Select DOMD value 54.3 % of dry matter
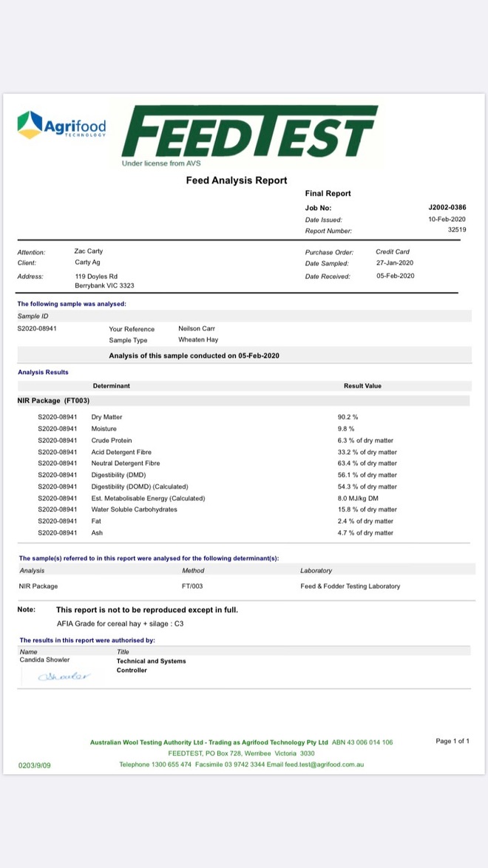The width and height of the screenshot is (488, 868). click(367, 486)
